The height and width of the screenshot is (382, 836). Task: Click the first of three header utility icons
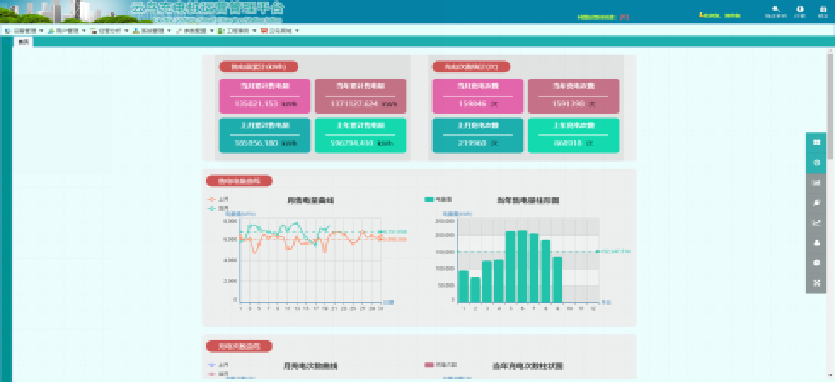click(776, 11)
